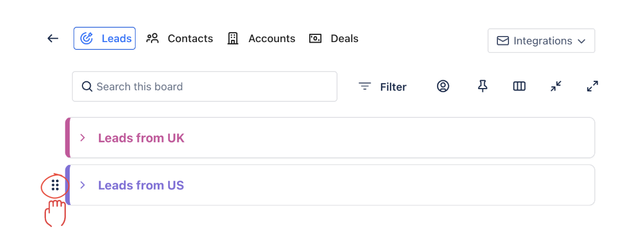Click the purple Leads from US color bar

point(67,185)
